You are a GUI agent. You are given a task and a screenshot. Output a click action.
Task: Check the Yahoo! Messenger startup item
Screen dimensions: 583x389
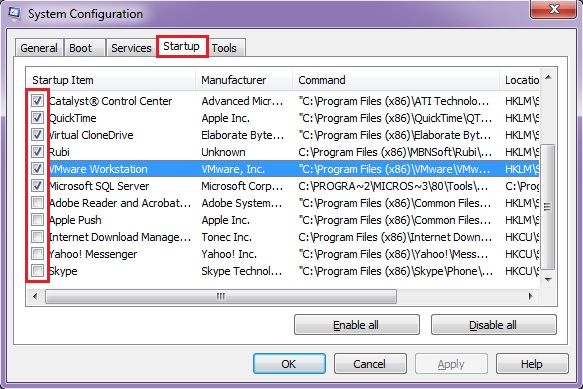coord(37,254)
